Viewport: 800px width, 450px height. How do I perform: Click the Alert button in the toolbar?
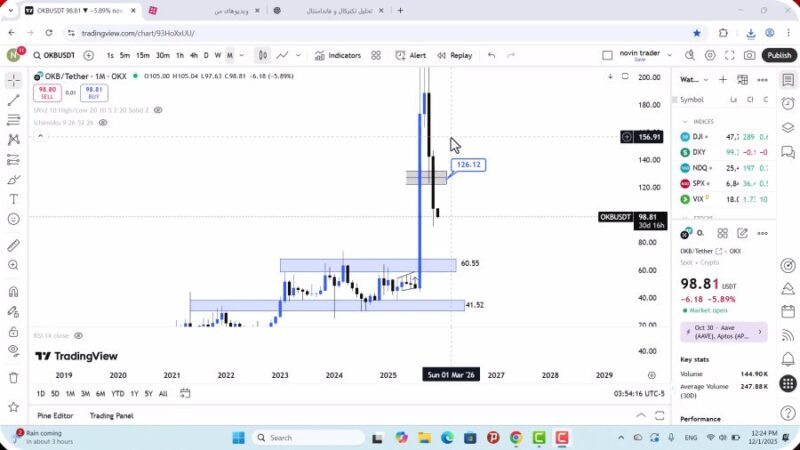411,56
